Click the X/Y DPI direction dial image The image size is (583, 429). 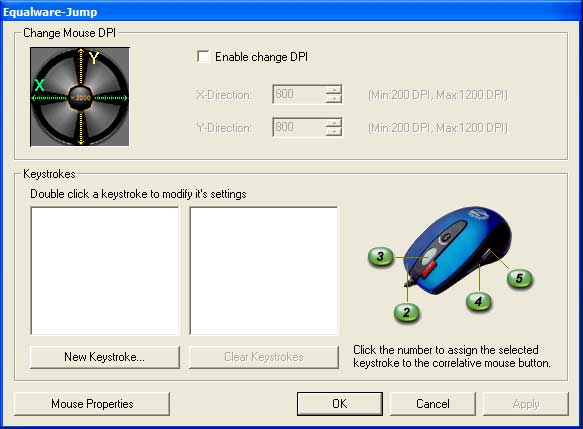coord(80,97)
